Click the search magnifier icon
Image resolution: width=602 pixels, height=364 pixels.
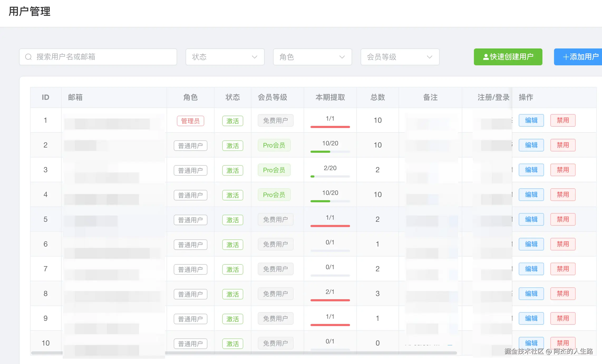click(x=28, y=57)
